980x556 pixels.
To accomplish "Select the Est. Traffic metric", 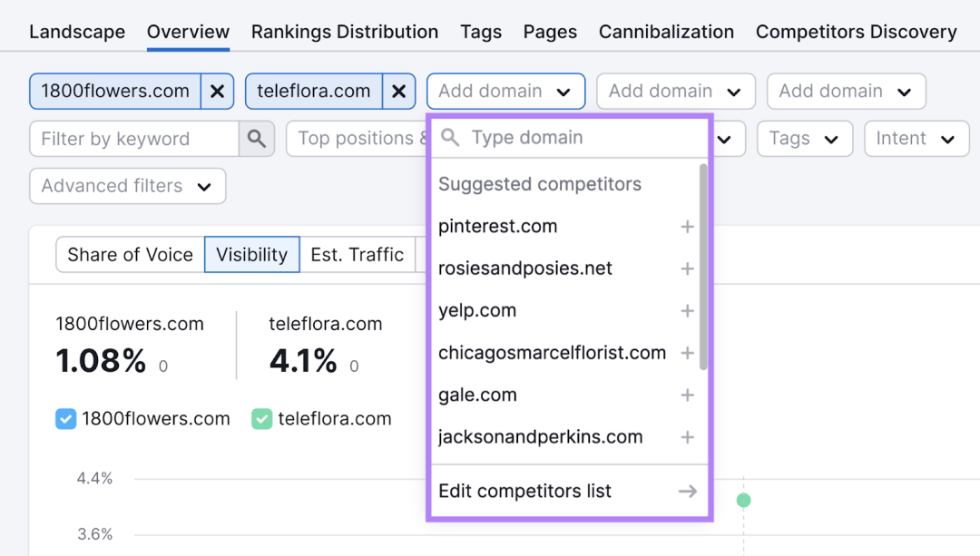I will 357,254.
